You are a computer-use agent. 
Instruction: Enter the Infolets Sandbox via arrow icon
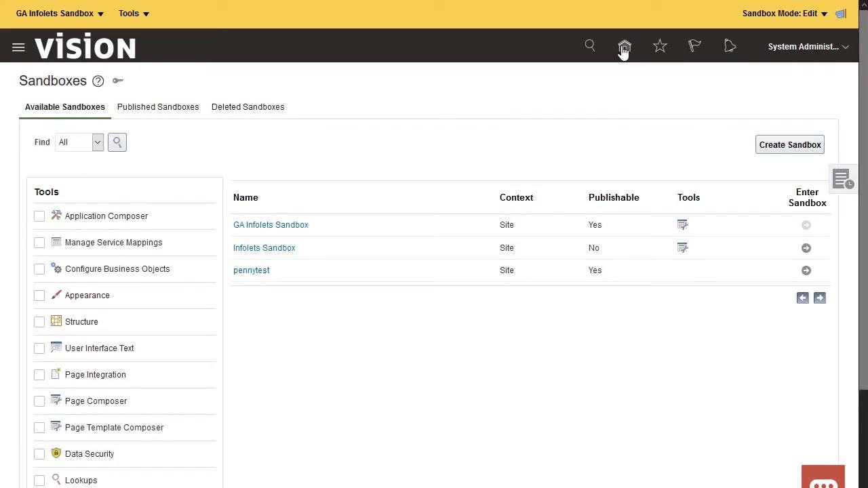806,248
